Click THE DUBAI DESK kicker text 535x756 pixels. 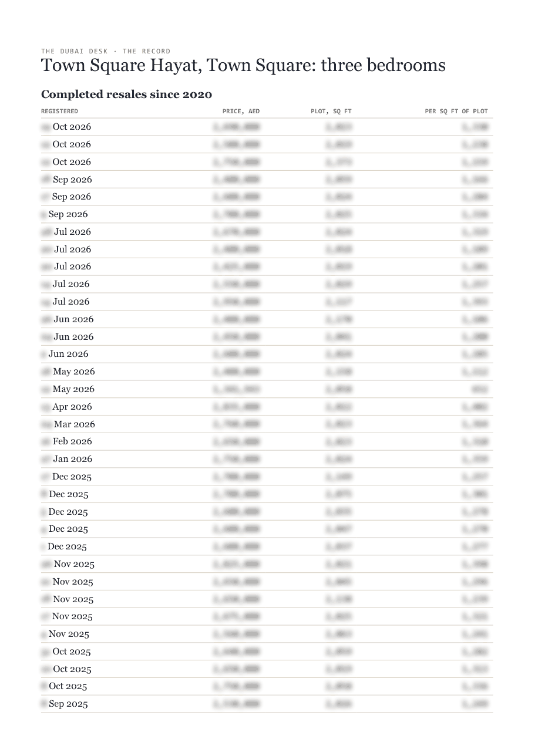click(75, 51)
